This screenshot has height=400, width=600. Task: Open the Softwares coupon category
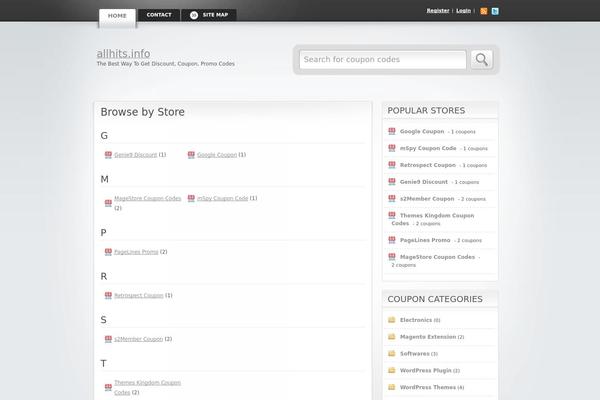[414, 354]
